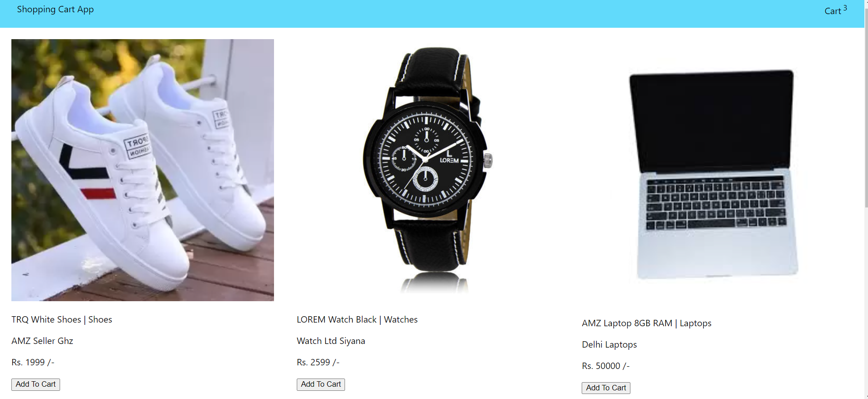The width and height of the screenshot is (868, 399).
Task: Add AMZ Laptop 8GB RAM to cart
Action: [606, 388]
